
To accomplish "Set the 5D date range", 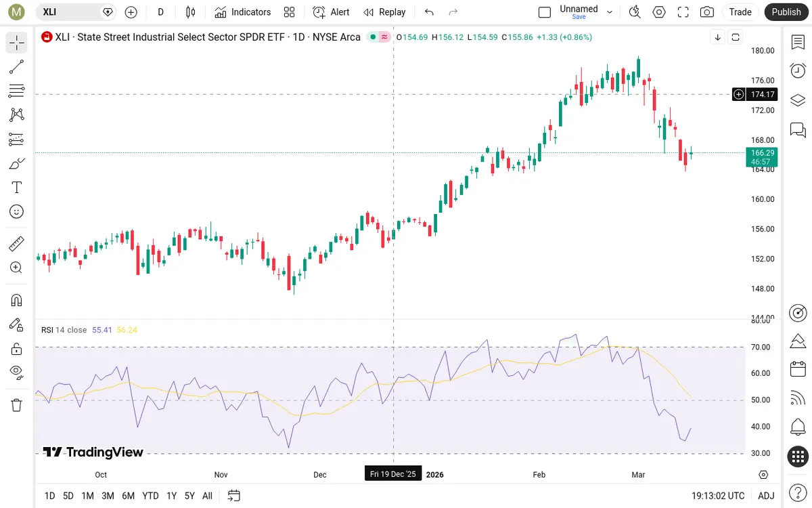I will point(68,496).
